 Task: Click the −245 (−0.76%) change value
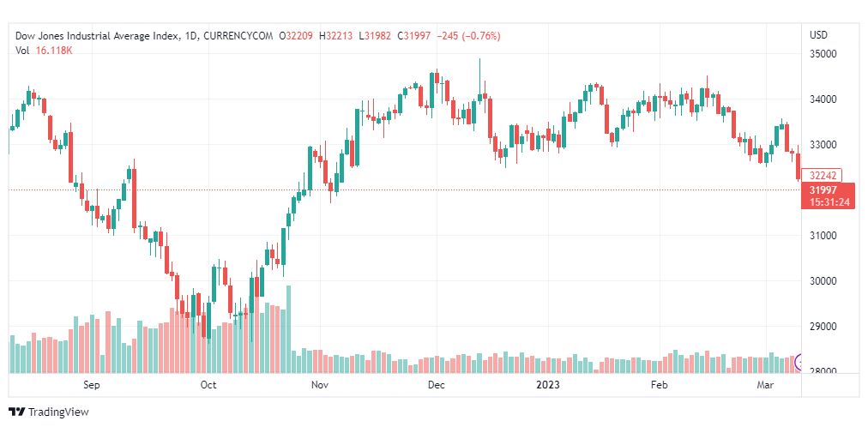(468, 36)
